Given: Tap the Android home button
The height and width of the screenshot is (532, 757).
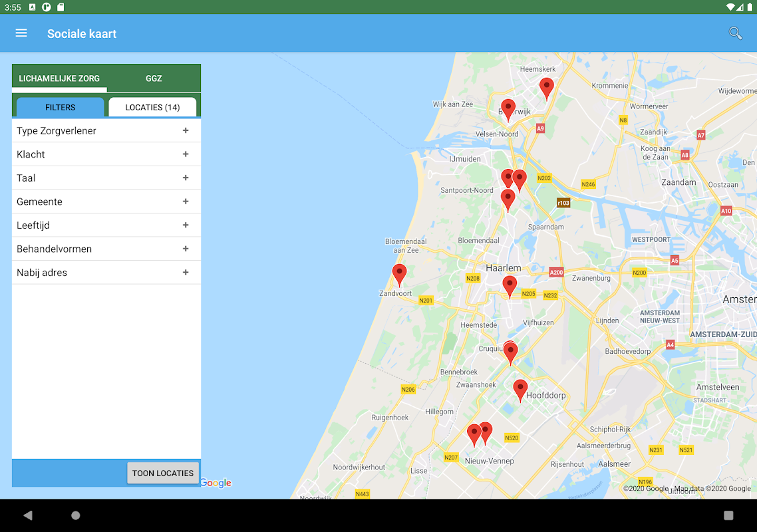Looking at the screenshot, I should 75,515.
